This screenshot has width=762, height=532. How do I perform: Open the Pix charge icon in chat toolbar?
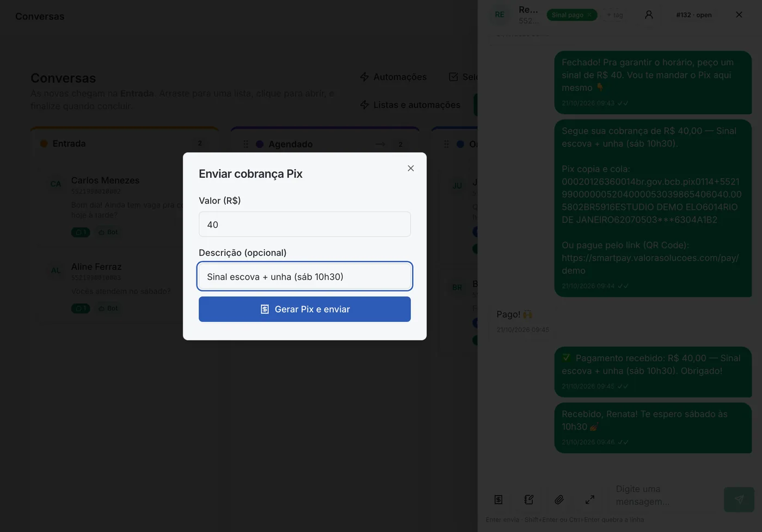(499, 499)
